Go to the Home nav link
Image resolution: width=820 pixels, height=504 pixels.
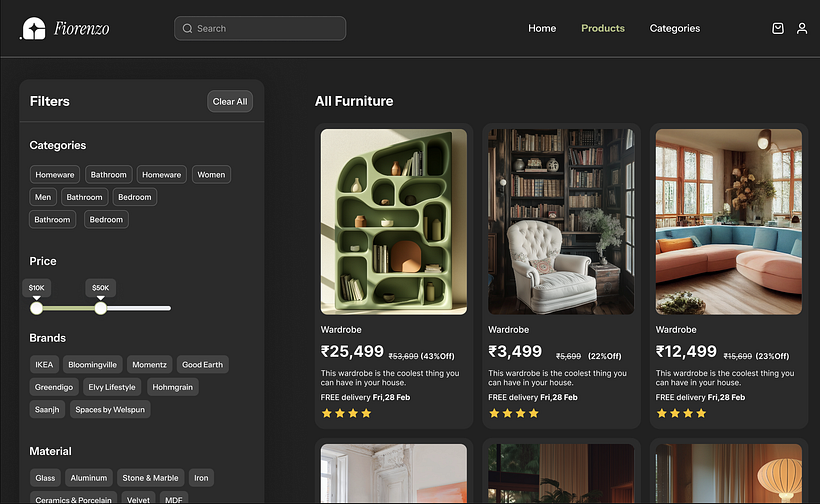coord(542,28)
